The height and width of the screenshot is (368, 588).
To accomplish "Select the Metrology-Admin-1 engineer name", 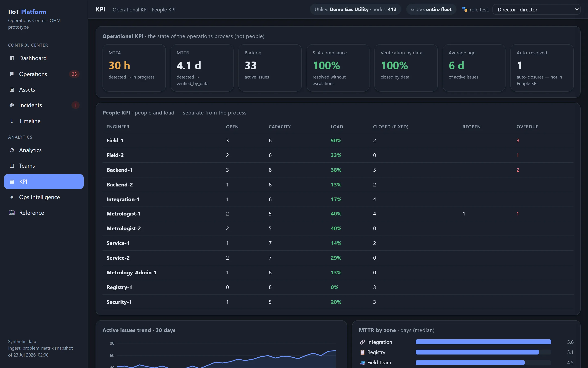I will 131,273.
